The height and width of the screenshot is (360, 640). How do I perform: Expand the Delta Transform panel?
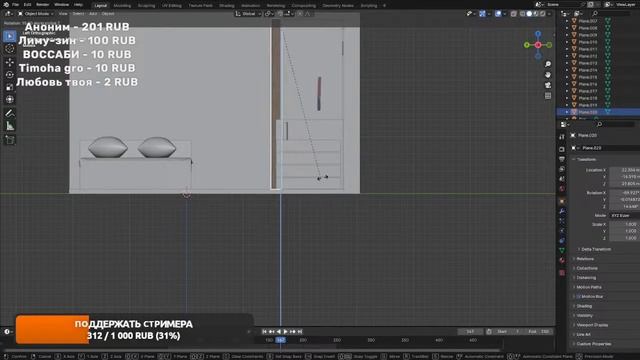click(x=596, y=249)
